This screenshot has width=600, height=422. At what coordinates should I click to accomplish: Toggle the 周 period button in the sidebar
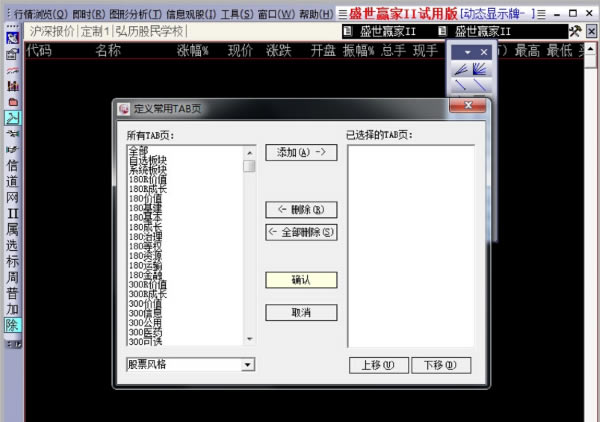(x=12, y=277)
